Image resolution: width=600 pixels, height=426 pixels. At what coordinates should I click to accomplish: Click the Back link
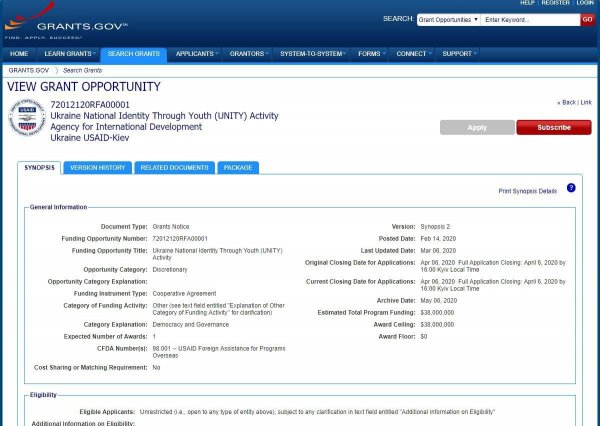(x=567, y=102)
